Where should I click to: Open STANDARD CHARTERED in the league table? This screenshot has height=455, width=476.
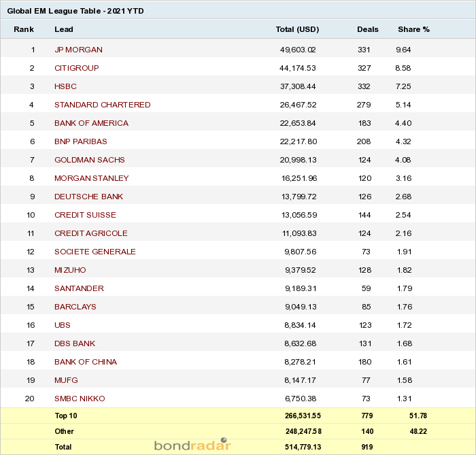[102, 105]
